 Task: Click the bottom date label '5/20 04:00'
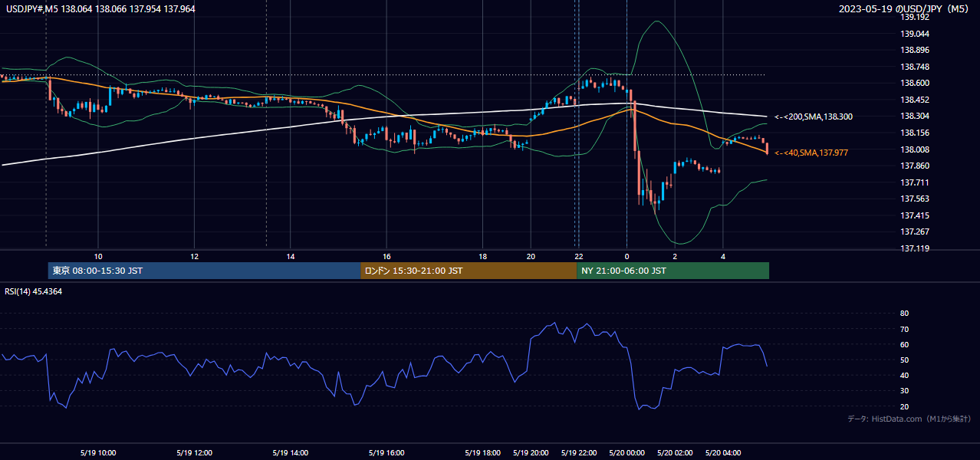point(723,453)
